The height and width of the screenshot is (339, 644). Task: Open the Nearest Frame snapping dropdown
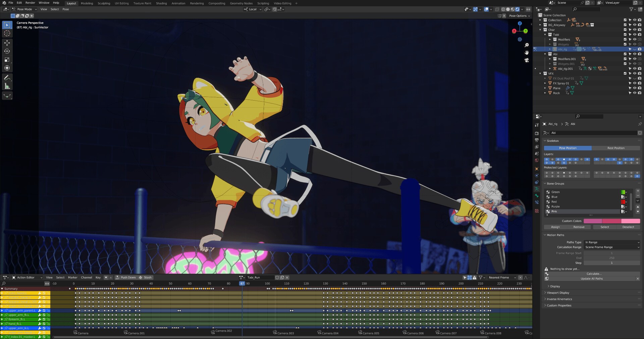click(502, 278)
